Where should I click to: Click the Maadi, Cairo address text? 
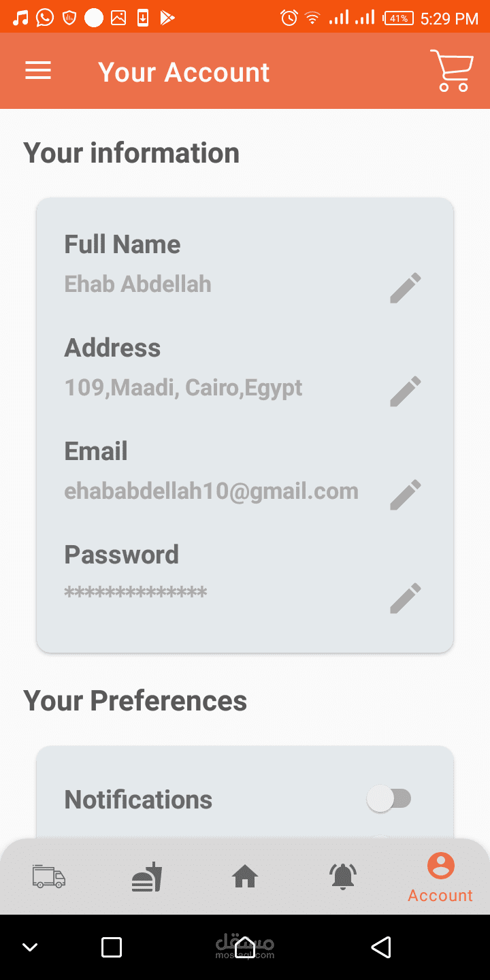(183, 388)
